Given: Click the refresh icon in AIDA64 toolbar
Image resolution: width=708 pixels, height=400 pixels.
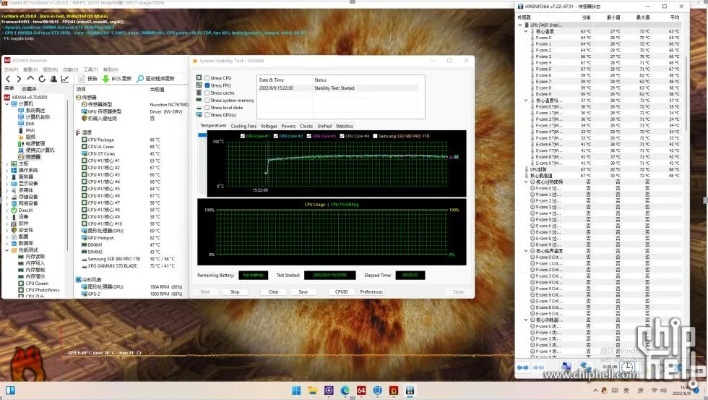Looking at the screenshot, I should point(42,77).
